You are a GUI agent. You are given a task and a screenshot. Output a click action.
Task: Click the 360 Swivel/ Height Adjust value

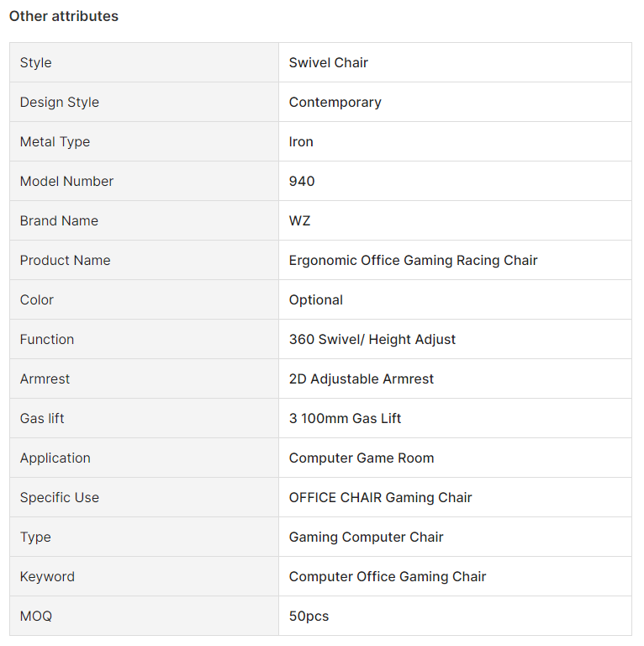pyautogui.click(x=372, y=340)
